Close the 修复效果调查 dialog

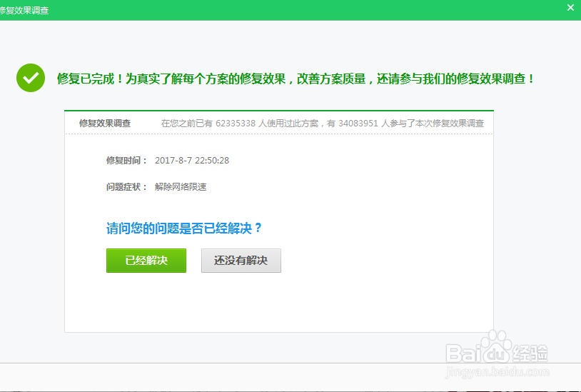point(570,7)
